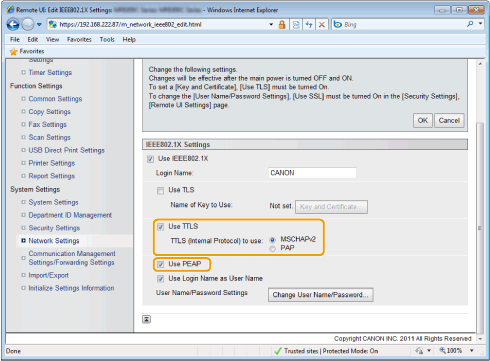490x361 pixels.
Task: Toggle Use Login Name as User Name checkbox
Action: (161, 279)
